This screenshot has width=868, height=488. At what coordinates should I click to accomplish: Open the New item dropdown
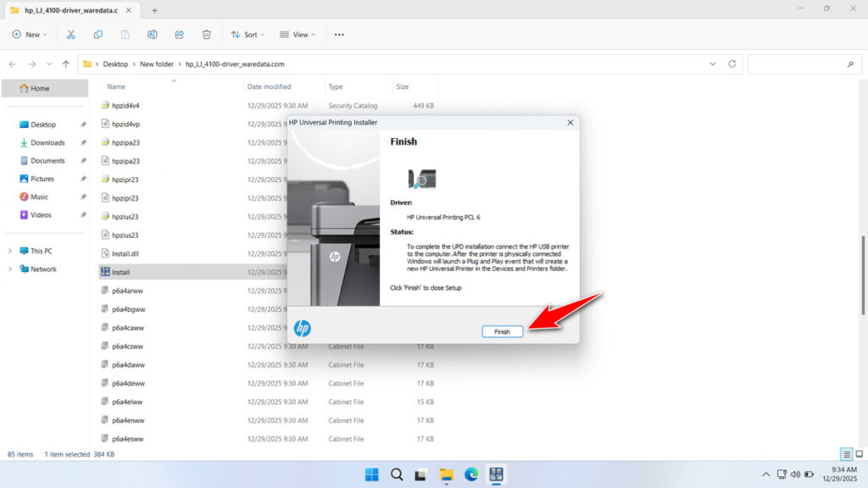pos(30,34)
